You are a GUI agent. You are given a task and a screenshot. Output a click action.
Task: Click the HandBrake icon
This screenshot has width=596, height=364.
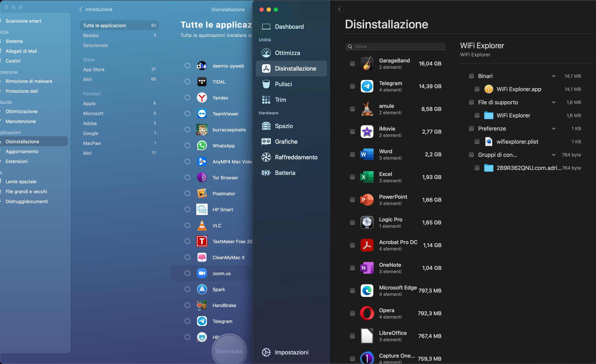click(202, 305)
